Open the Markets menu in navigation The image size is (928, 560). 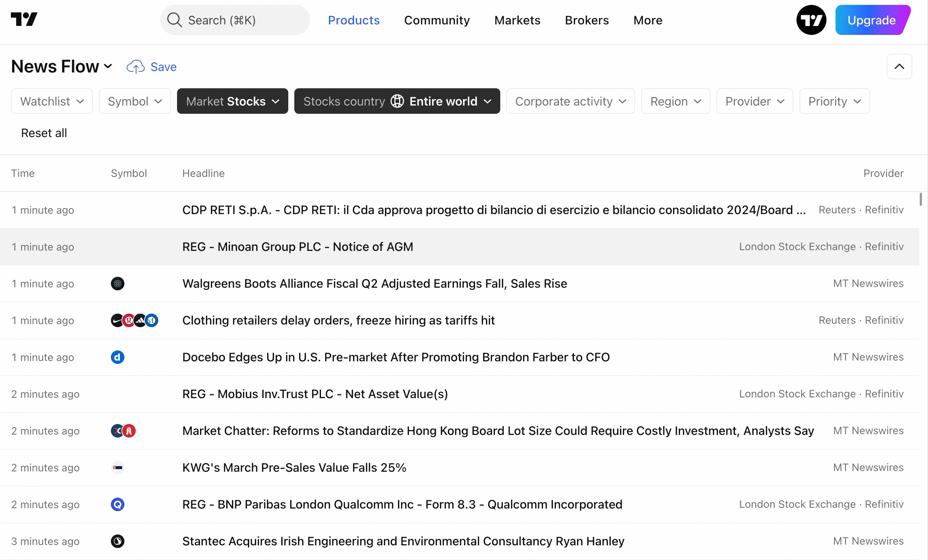click(517, 20)
